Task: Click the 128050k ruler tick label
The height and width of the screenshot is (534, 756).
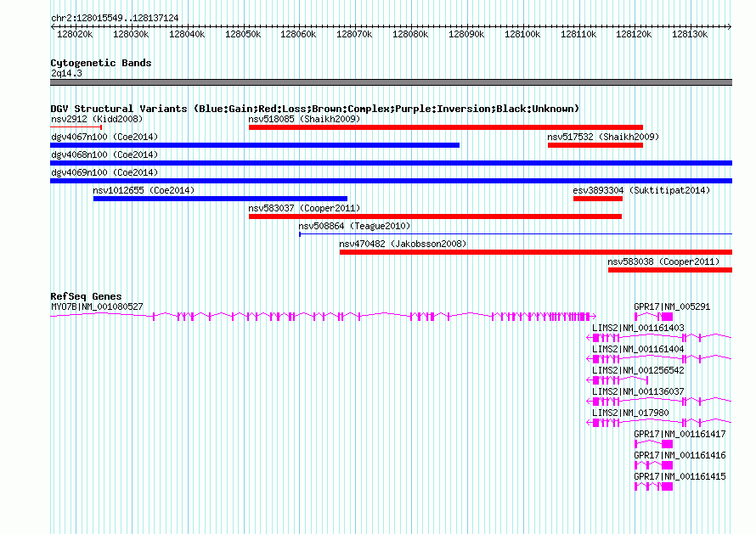Action: [243, 34]
